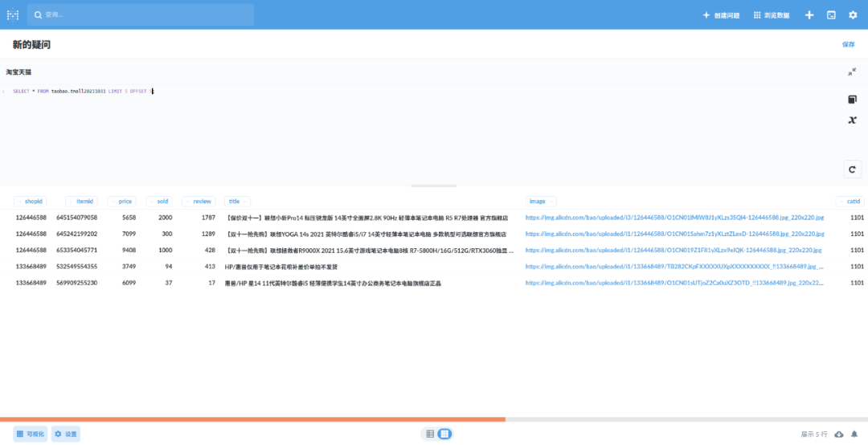Open the review column header menu
This screenshot has width=868, height=445.
199,202
